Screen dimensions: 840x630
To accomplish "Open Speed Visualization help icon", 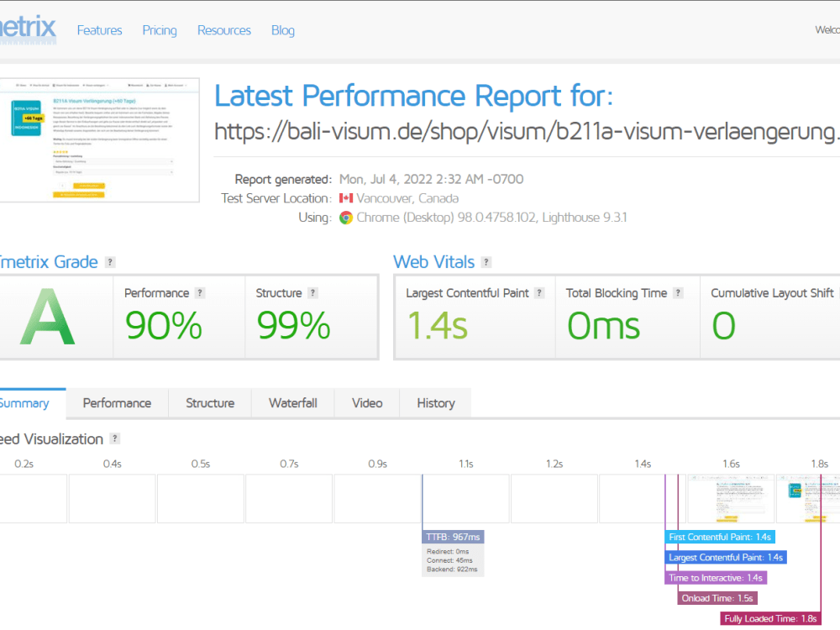I will point(114,438).
